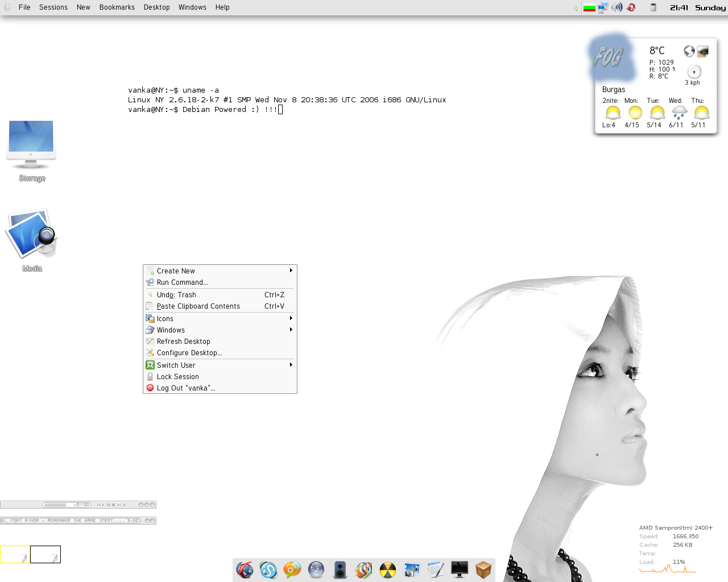Launch the web browser globe icon in dock
Screen dimensions: 728x582
click(x=245, y=569)
